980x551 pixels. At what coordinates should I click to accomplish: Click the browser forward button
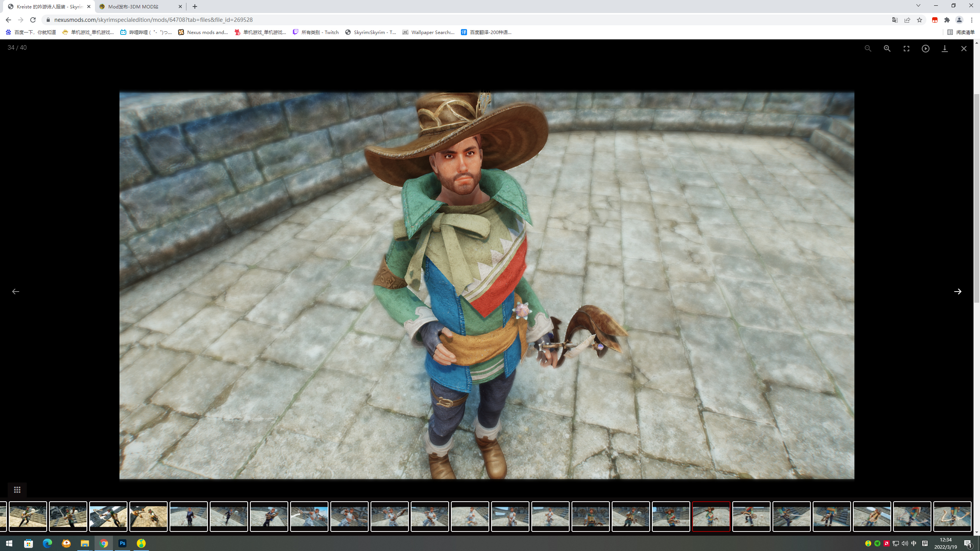click(21, 20)
